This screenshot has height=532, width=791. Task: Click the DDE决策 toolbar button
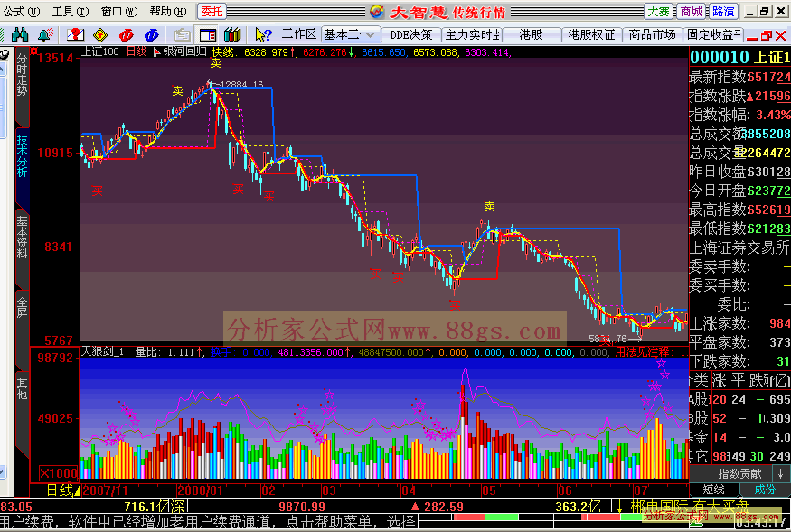[411, 34]
